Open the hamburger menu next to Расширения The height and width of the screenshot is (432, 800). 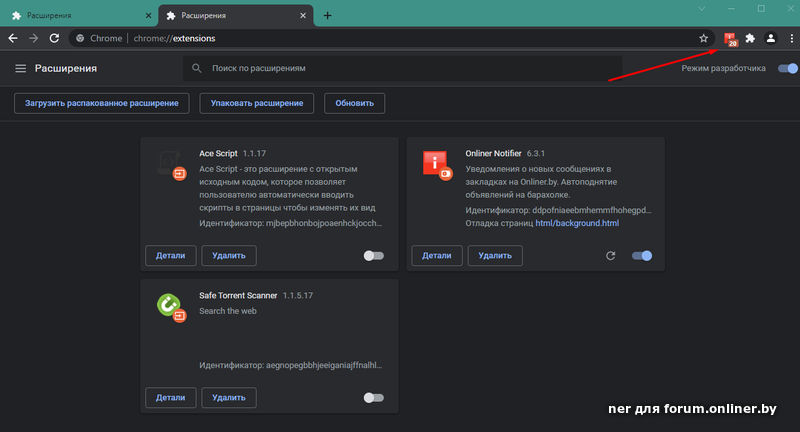[20, 68]
